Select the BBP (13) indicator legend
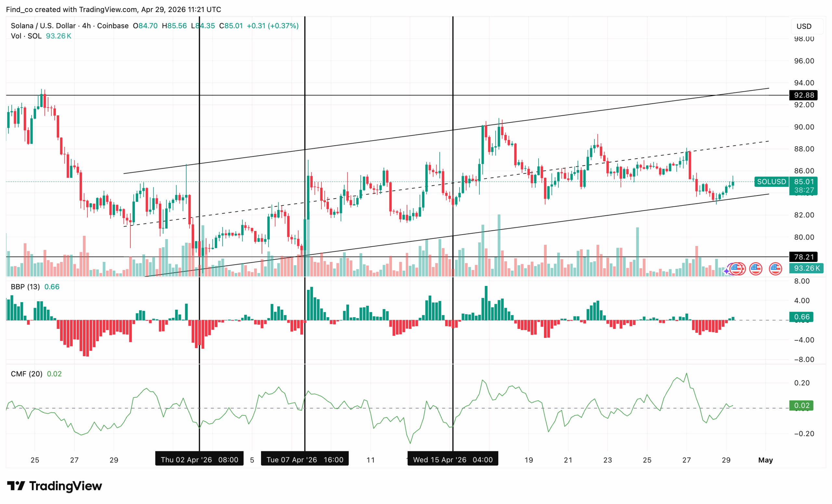This screenshot has height=504, width=832. [25, 287]
